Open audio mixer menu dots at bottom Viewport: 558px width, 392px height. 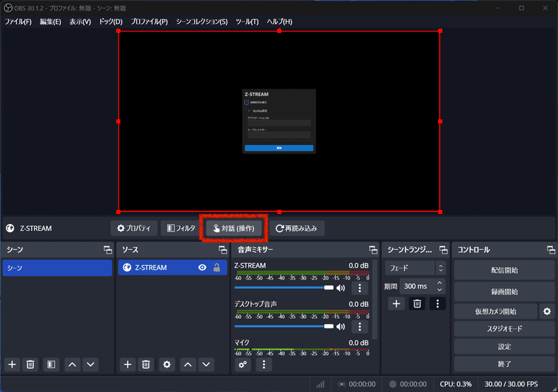(264, 365)
